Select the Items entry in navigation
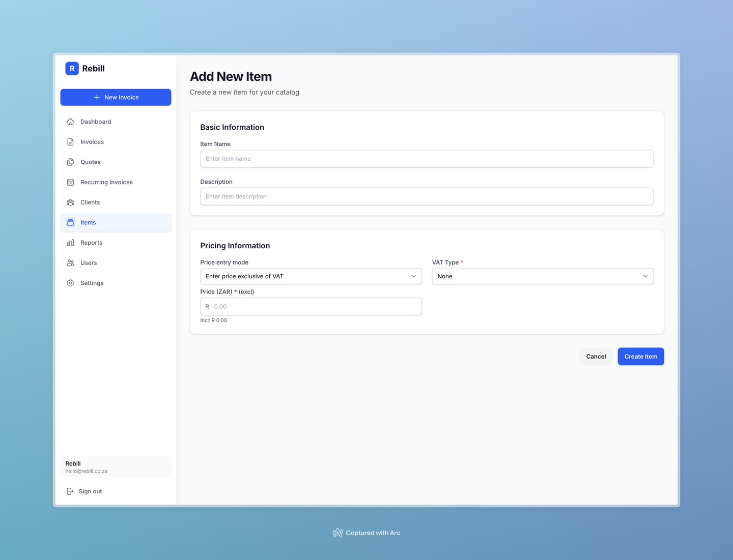 tap(88, 222)
